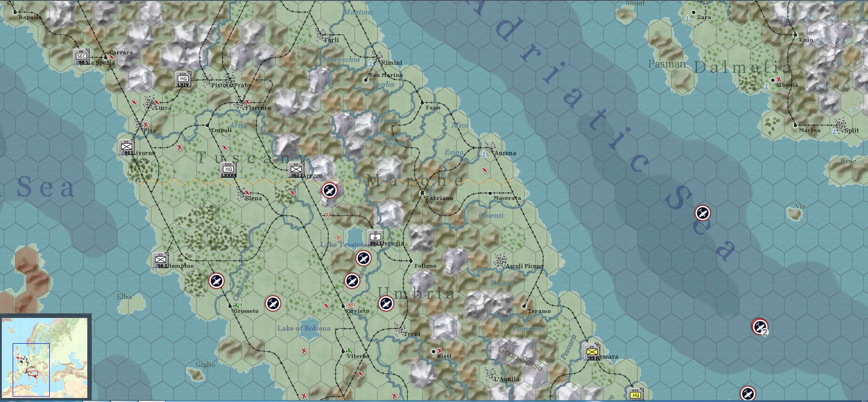Viewport: 868px width, 402px height.
Task: Click the air unit marker directly below Perugia
Action: pos(363,258)
